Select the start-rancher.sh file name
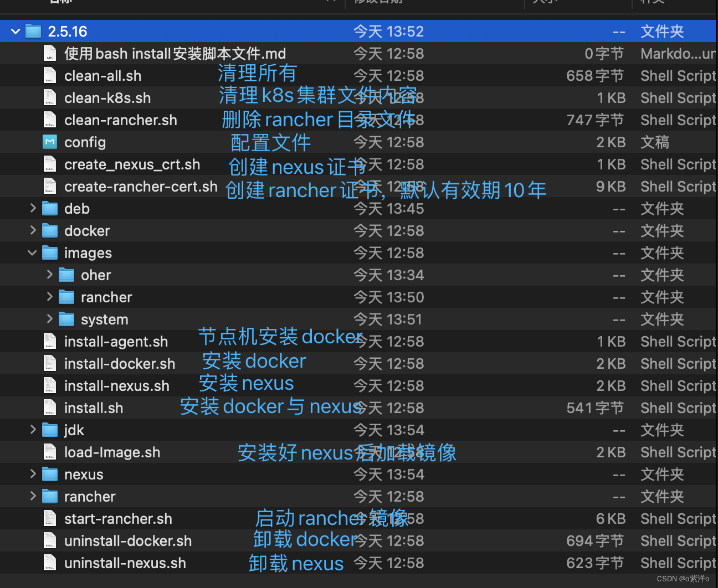The image size is (718, 588). 118,519
